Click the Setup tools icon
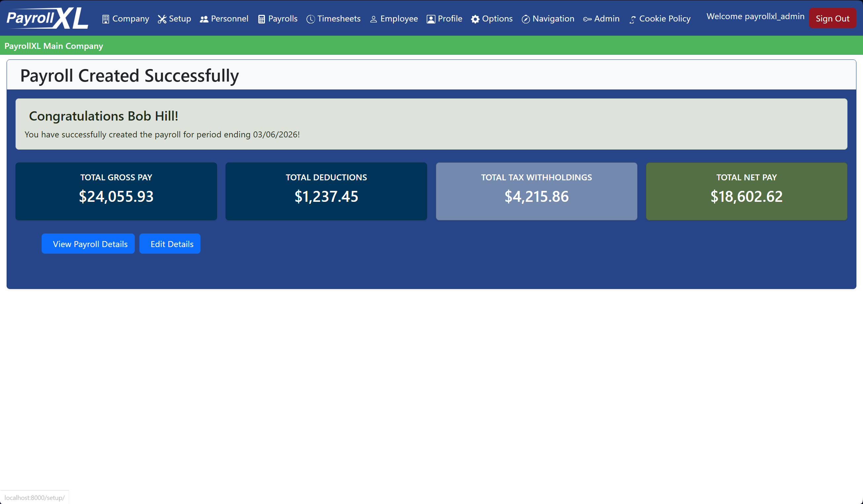 (162, 19)
